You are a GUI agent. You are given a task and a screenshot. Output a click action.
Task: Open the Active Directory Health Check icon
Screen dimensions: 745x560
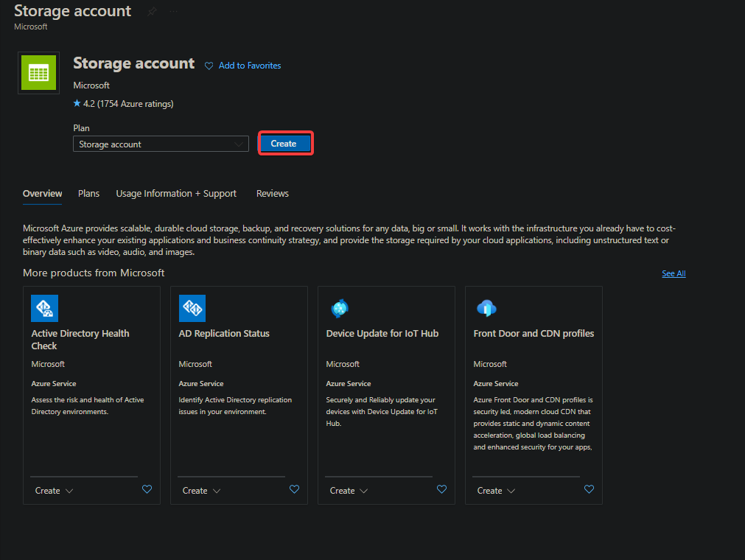tap(45, 308)
